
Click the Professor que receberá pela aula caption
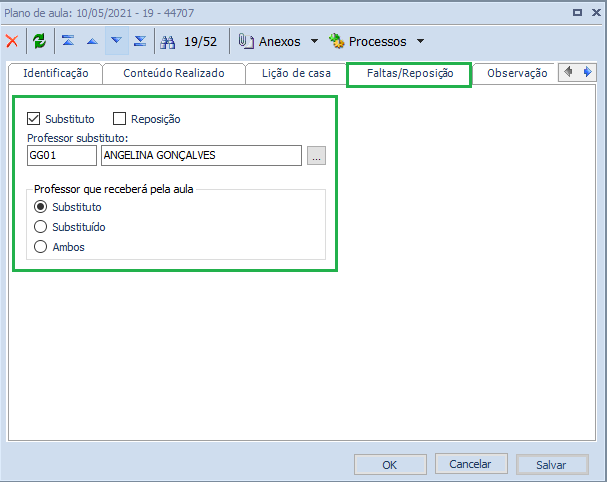pyautogui.click(x=114, y=189)
